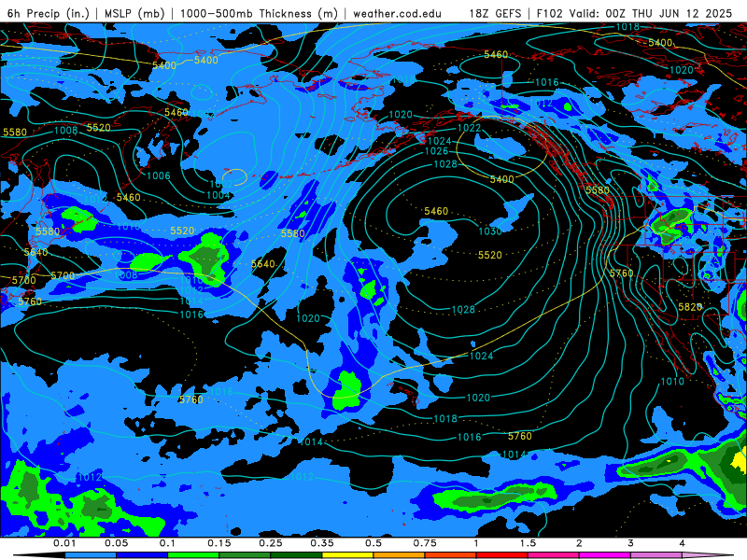
Task: Click the 'weather.cod.edu' site label
Action: tap(398, 13)
